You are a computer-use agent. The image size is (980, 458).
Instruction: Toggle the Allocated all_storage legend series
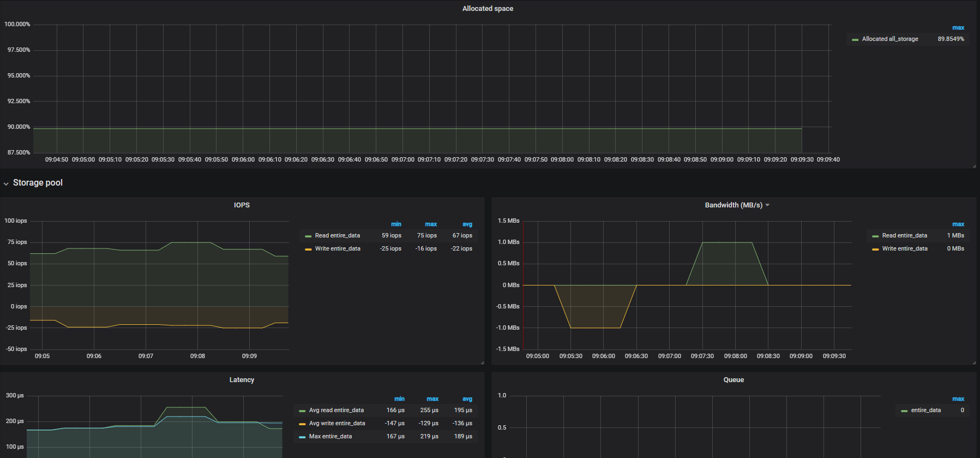click(x=890, y=39)
